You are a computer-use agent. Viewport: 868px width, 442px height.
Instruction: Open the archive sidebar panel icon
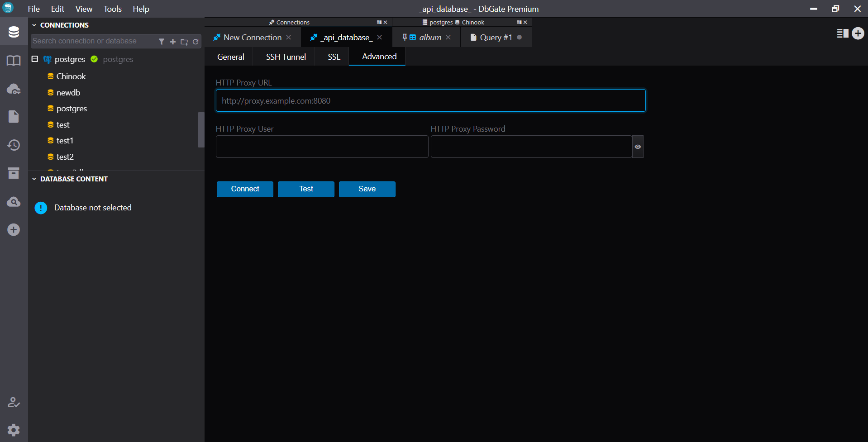pos(14,173)
